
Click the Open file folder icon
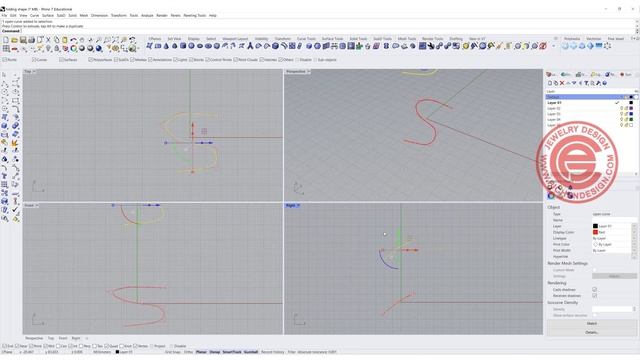tap(14, 40)
